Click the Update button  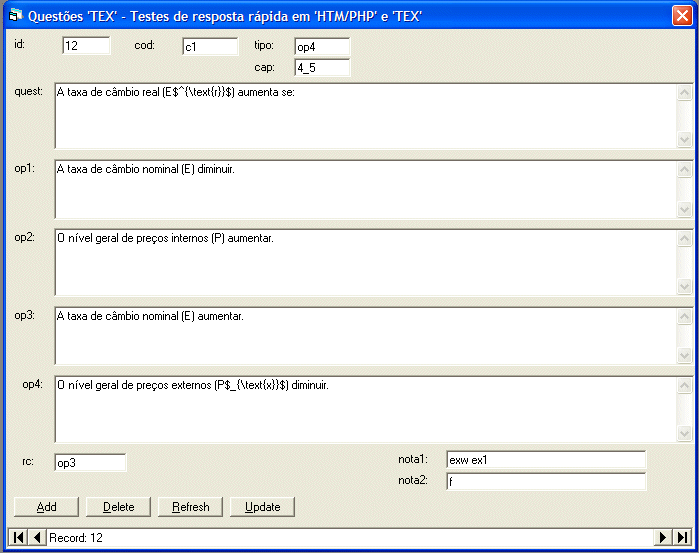[262, 507]
